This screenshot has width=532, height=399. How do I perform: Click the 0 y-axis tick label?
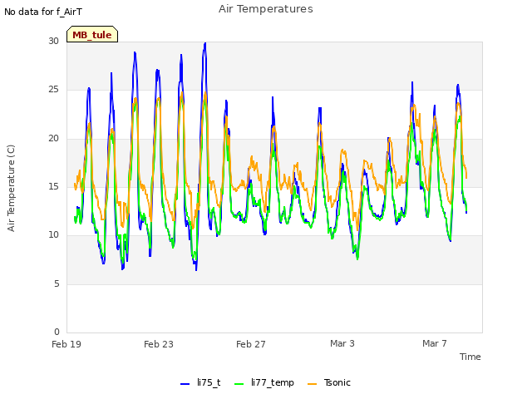coord(57,332)
